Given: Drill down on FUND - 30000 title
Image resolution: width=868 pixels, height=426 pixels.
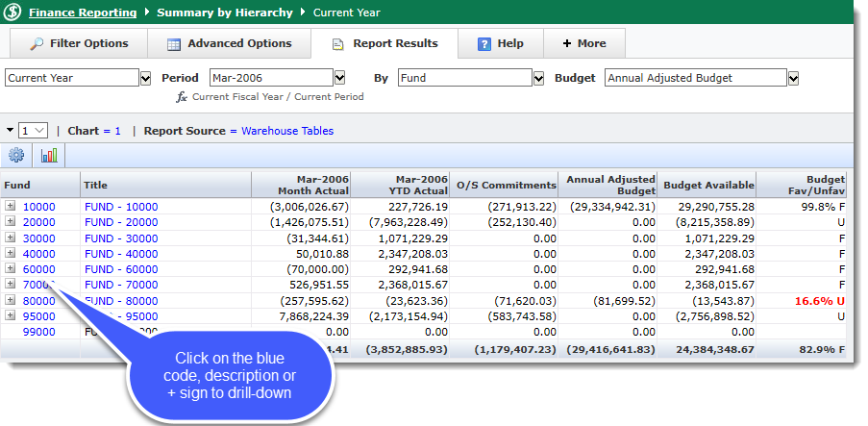Looking at the screenshot, I should pos(120,238).
